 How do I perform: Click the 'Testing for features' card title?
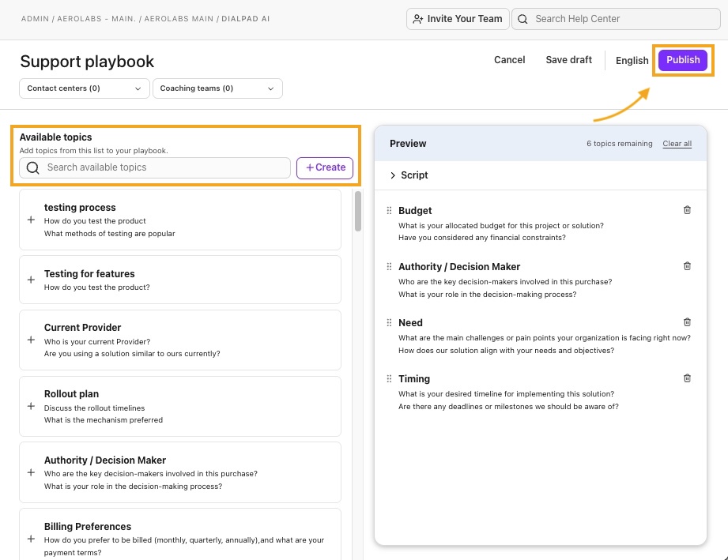(x=89, y=274)
